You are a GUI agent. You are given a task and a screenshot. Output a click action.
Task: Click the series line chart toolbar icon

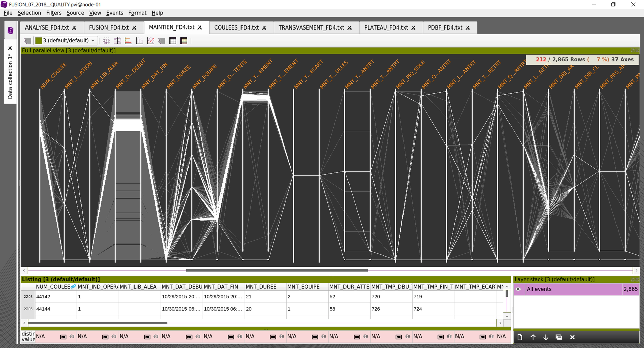point(151,41)
